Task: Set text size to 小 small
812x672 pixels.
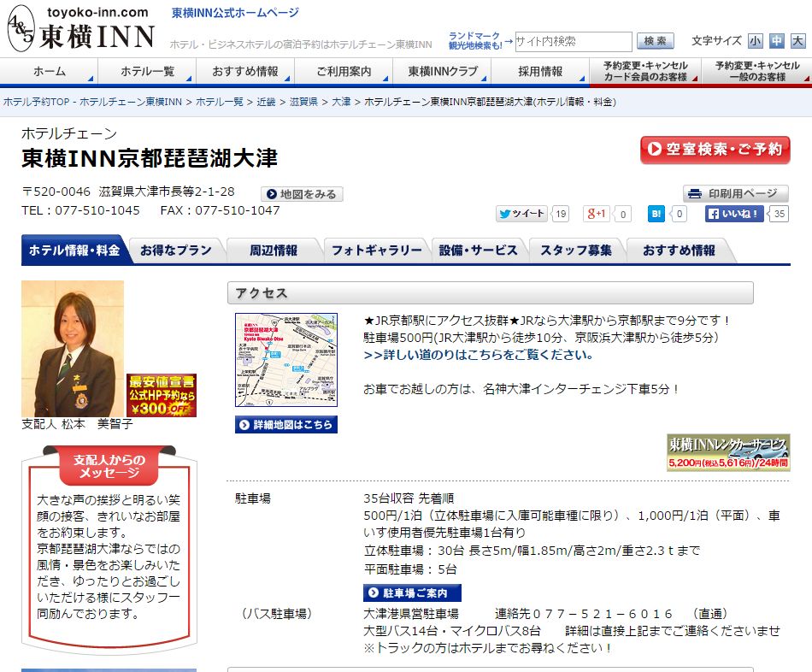Action: click(755, 41)
